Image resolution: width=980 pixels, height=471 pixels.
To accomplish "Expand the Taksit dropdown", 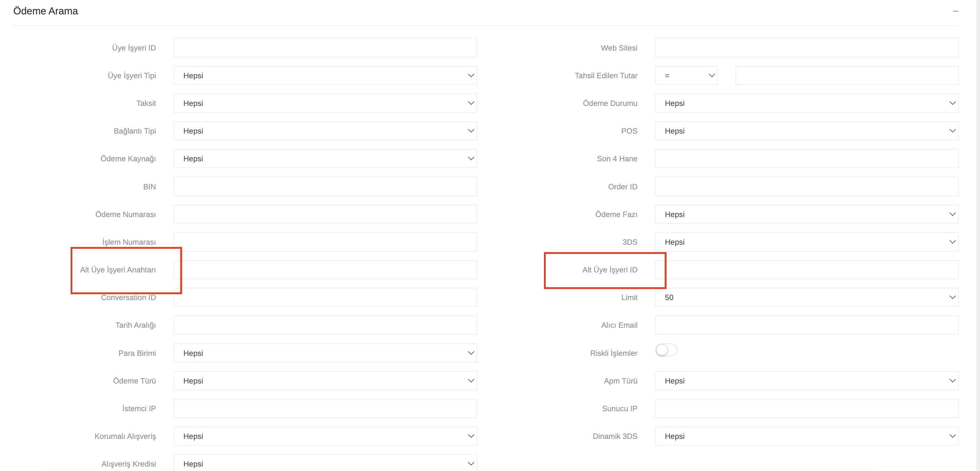I will [x=325, y=103].
